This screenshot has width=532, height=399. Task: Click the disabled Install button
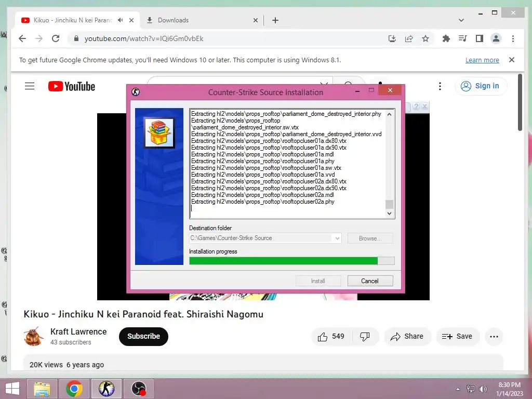pos(318,281)
